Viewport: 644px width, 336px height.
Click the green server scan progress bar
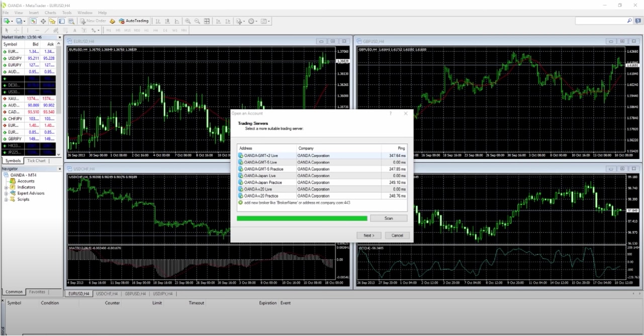pyautogui.click(x=302, y=218)
